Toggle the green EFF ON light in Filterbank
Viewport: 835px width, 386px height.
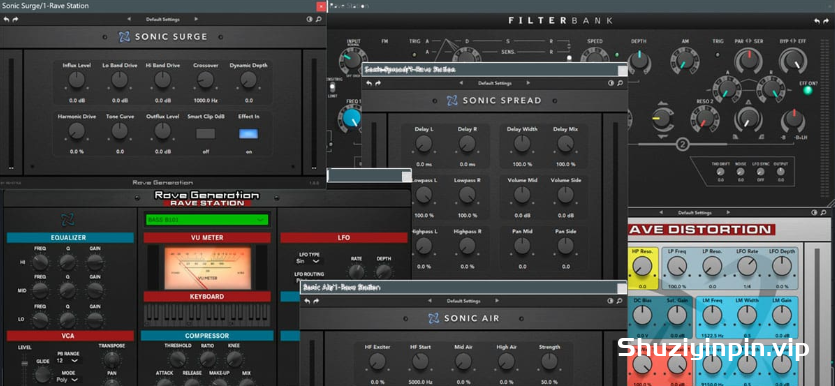coord(808,90)
